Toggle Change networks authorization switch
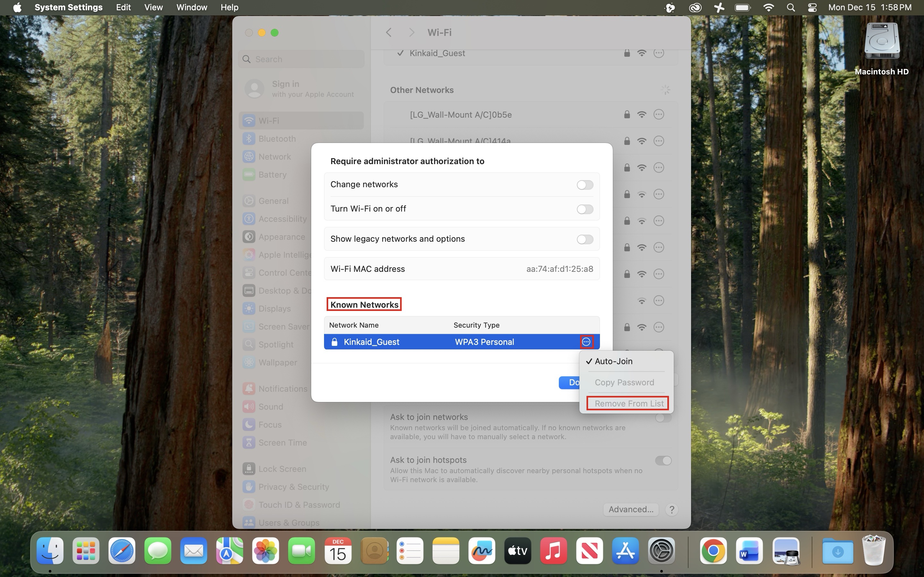The image size is (924, 577). point(585,185)
